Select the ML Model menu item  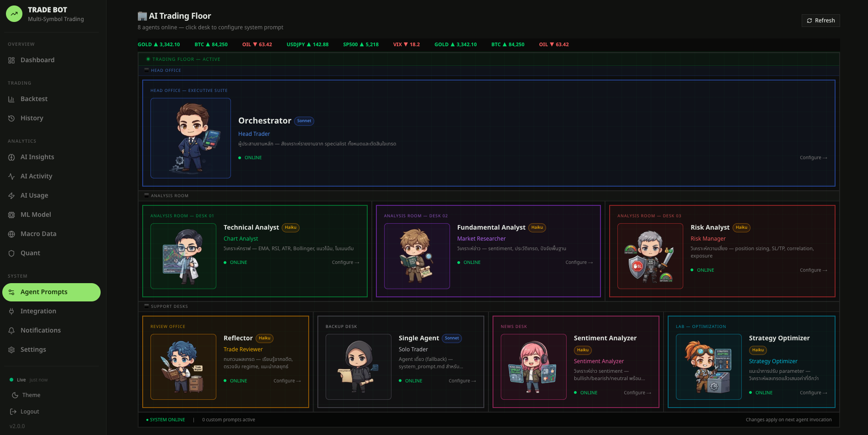[51, 215]
